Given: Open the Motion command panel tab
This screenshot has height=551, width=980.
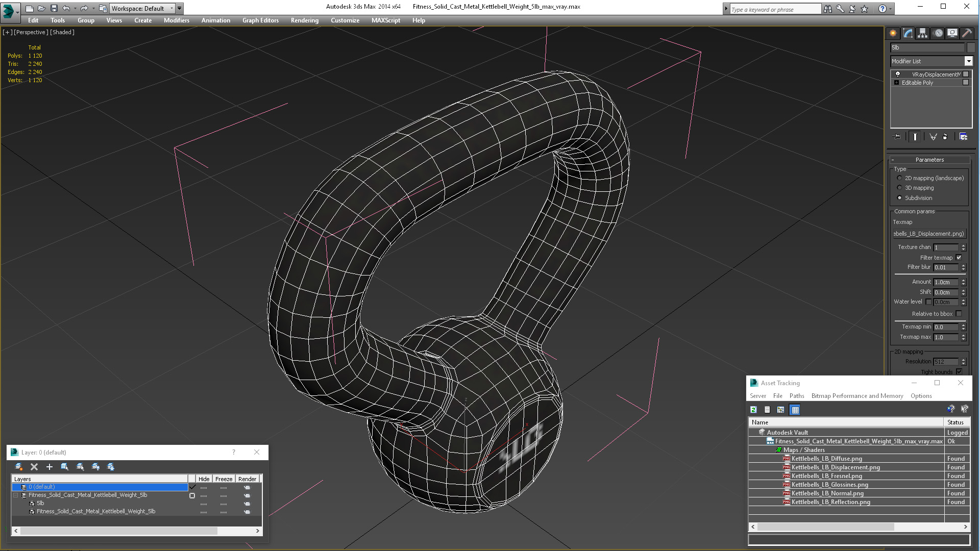Looking at the screenshot, I should (938, 33).
